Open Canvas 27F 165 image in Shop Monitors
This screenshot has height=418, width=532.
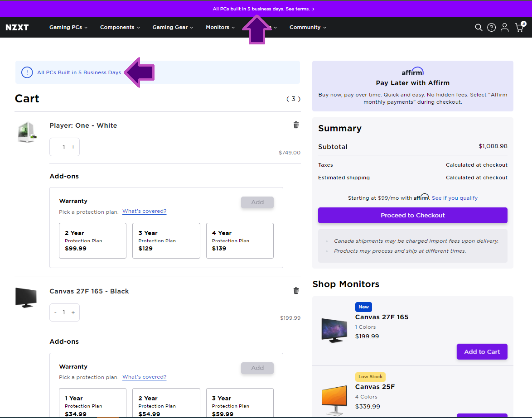(334, 330)
